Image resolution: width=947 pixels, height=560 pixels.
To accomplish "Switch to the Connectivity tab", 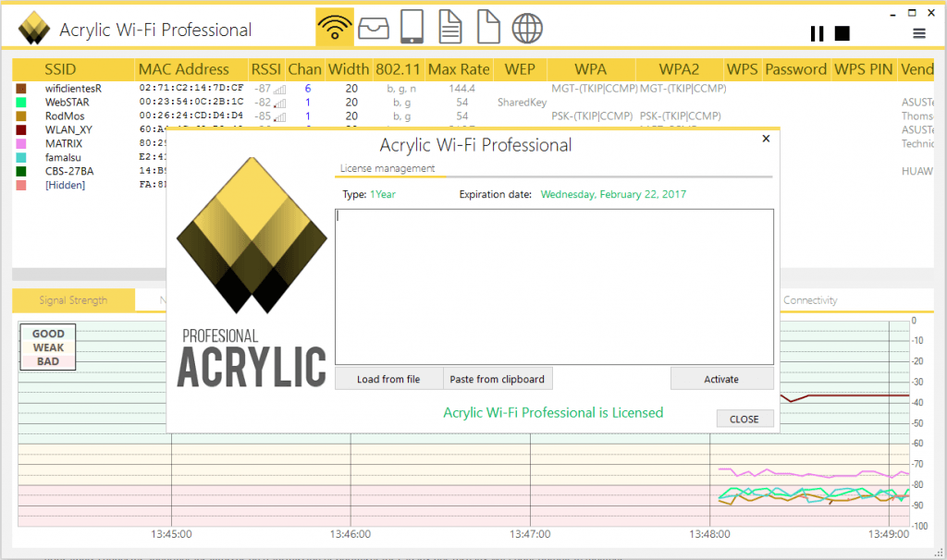I will [x=810, y=300].
